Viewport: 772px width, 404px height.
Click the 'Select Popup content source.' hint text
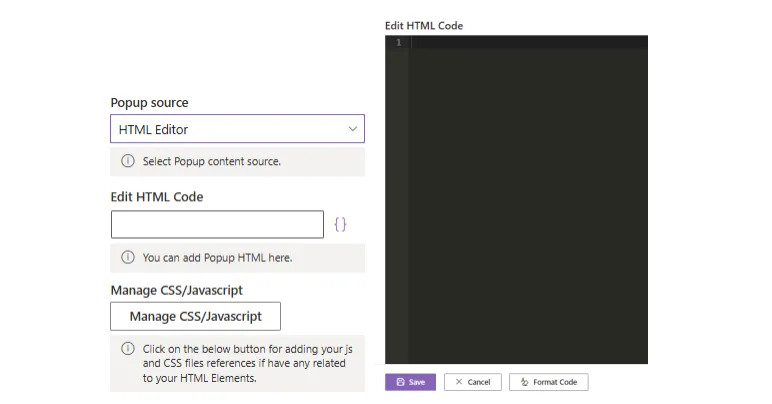(x=212, y=161)
